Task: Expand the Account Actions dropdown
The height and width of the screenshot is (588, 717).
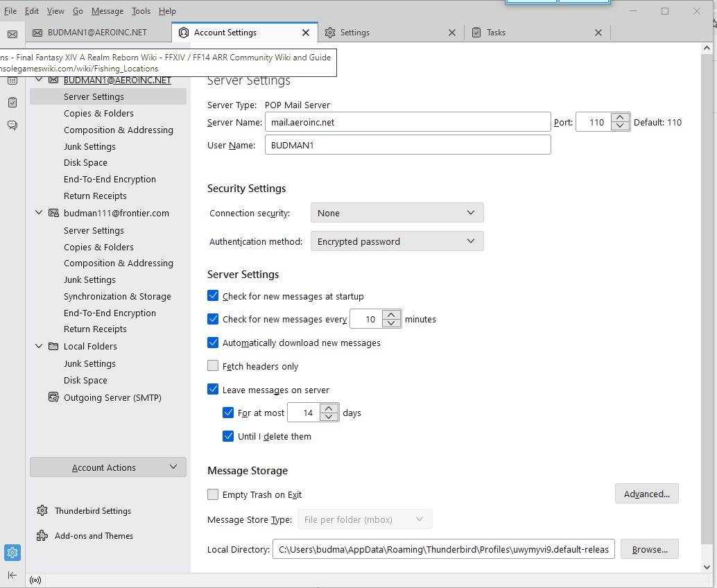Action: coord(108,467)
